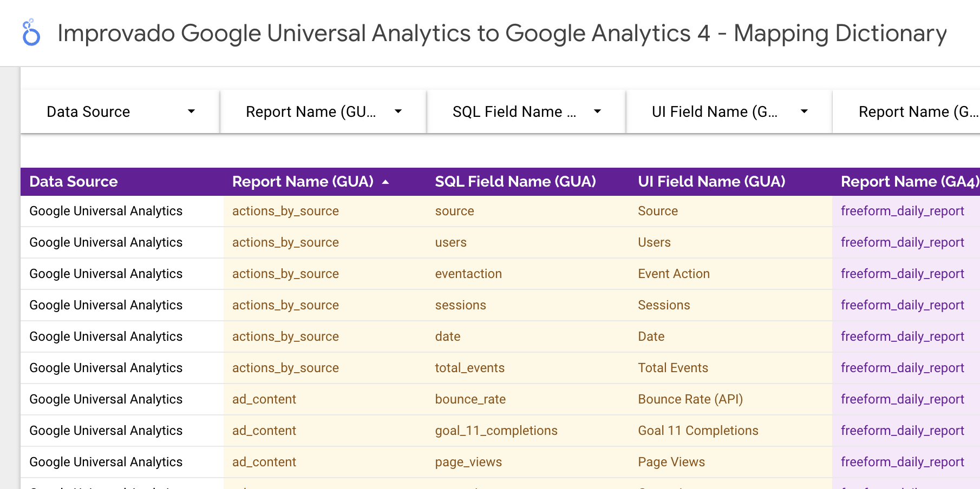
Task: Open the Data Source filter dropdown
Action: [120, 111]
